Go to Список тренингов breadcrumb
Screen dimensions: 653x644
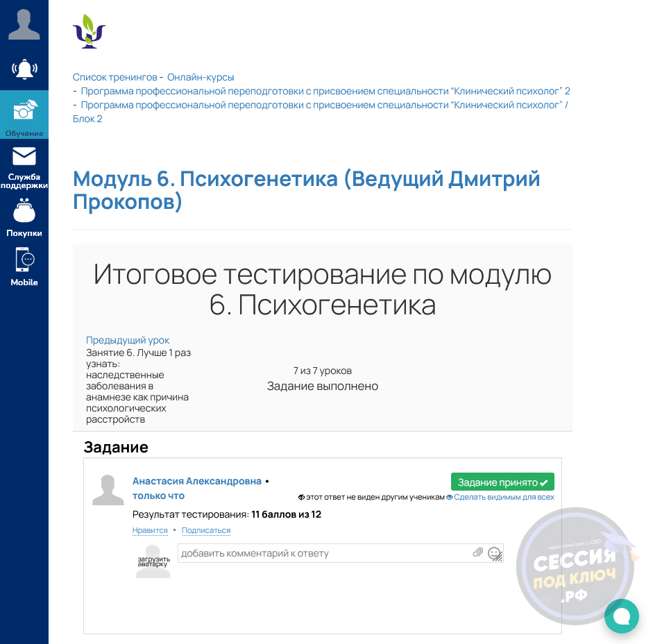tap(115, 77)
